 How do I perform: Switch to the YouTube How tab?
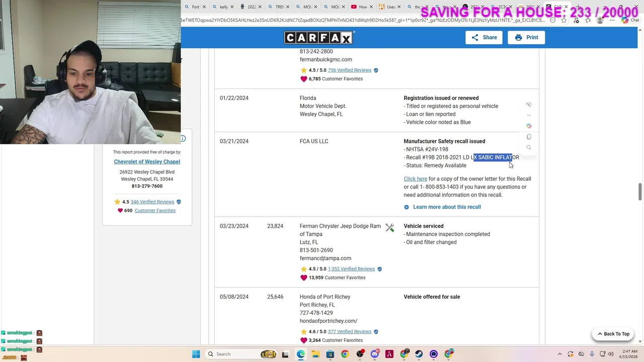(x=363, y=7)
